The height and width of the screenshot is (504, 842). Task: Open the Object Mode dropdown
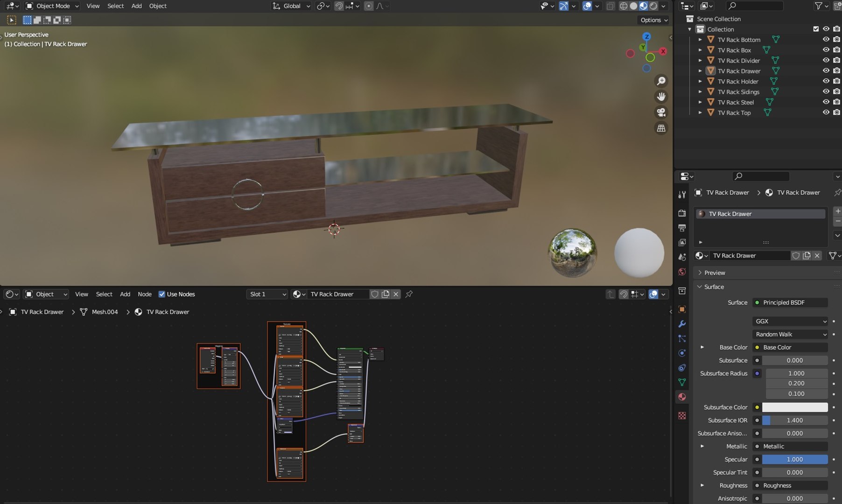[x=52, y=6]
